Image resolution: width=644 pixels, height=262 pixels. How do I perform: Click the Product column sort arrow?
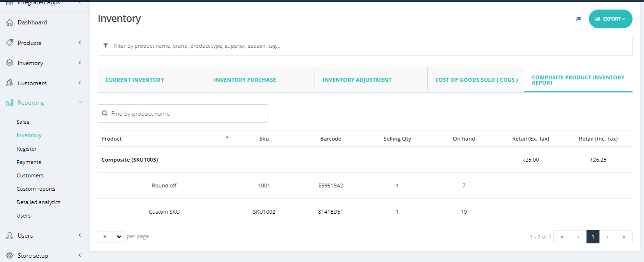pyautogui.click(x=227, y=137)
